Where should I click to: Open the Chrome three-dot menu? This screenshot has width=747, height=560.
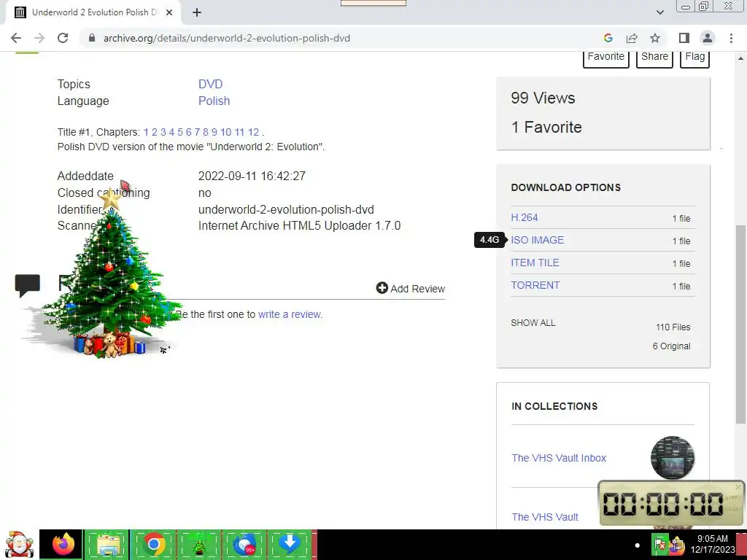731,38
